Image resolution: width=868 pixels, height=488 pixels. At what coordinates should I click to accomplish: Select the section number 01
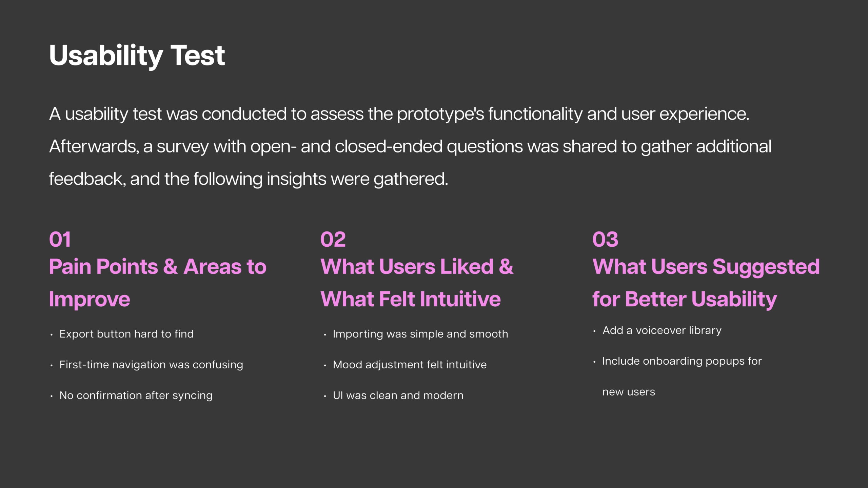pyautogui.click(x=60, y=239)
